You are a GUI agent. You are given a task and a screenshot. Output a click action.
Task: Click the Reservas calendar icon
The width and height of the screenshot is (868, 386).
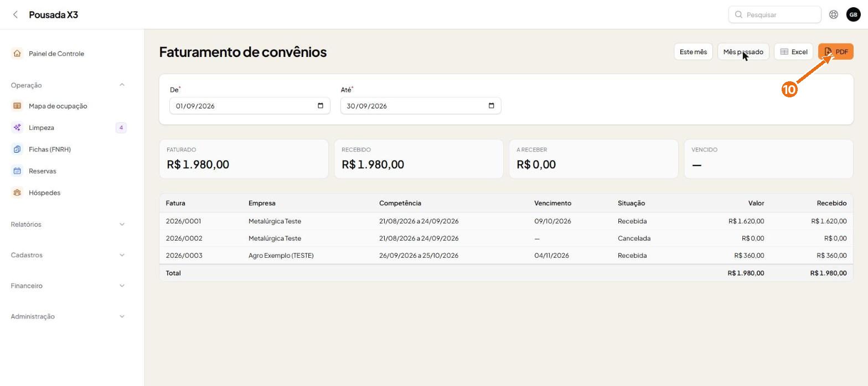tap(17, 171)
